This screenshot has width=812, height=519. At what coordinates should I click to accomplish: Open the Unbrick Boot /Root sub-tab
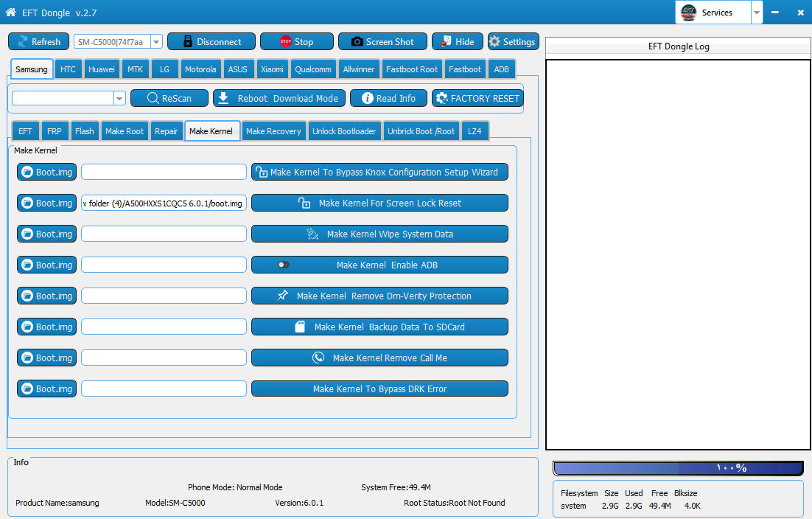[x=421, y=131]
